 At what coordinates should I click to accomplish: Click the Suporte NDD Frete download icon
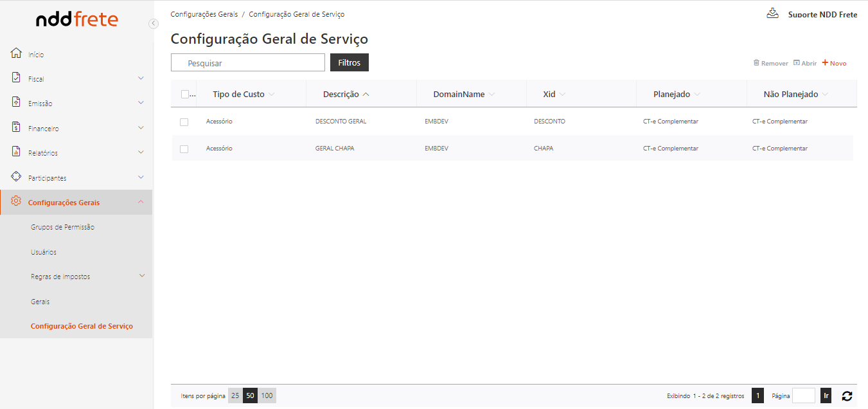[x=773, y=14]
